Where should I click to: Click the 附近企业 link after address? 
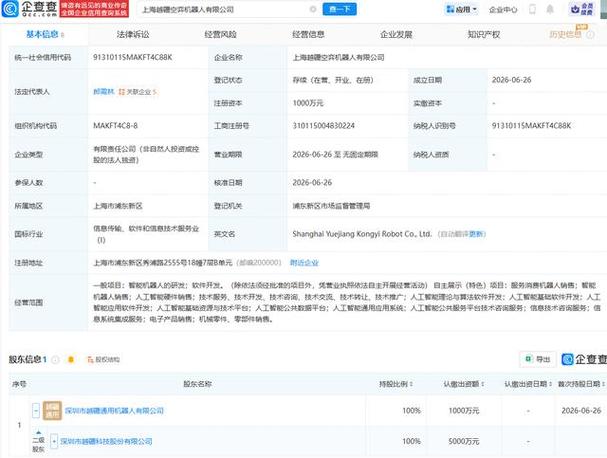304,263
